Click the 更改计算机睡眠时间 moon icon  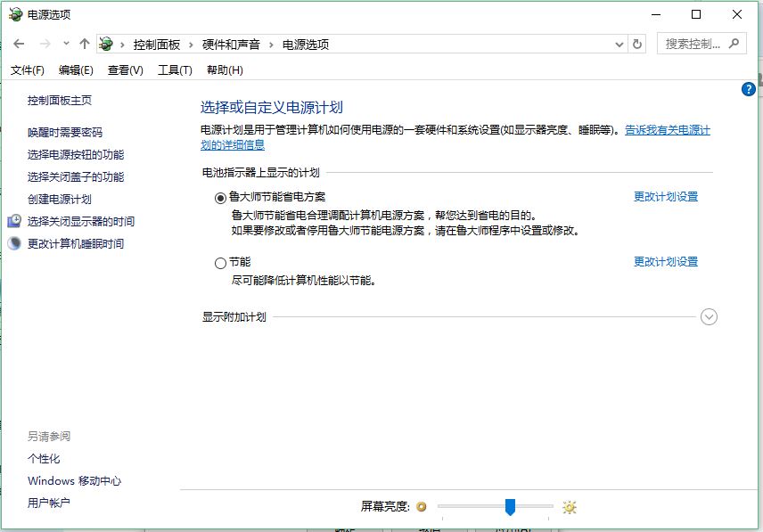click(14, 243)
